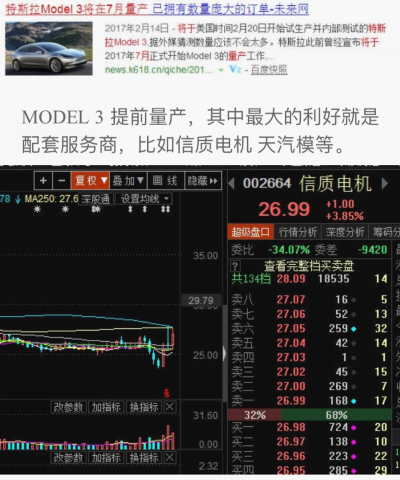Open the Tesla Model 3 news headline link

(157, 9)
